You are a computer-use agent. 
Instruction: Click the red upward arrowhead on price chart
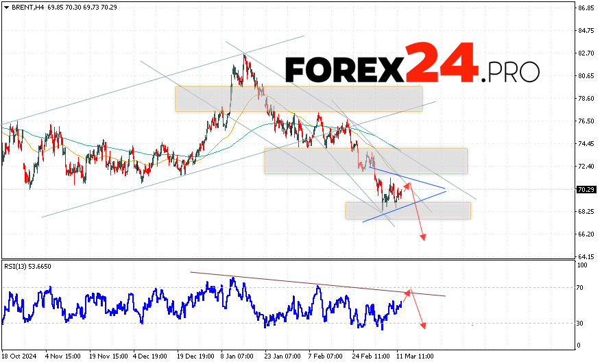coord(408,184)
